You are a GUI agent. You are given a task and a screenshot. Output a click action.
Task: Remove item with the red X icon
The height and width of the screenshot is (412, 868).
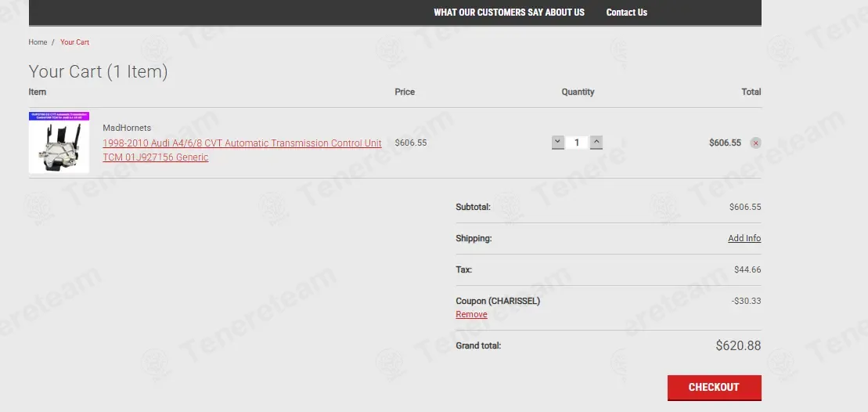click(x=755, y=143)
